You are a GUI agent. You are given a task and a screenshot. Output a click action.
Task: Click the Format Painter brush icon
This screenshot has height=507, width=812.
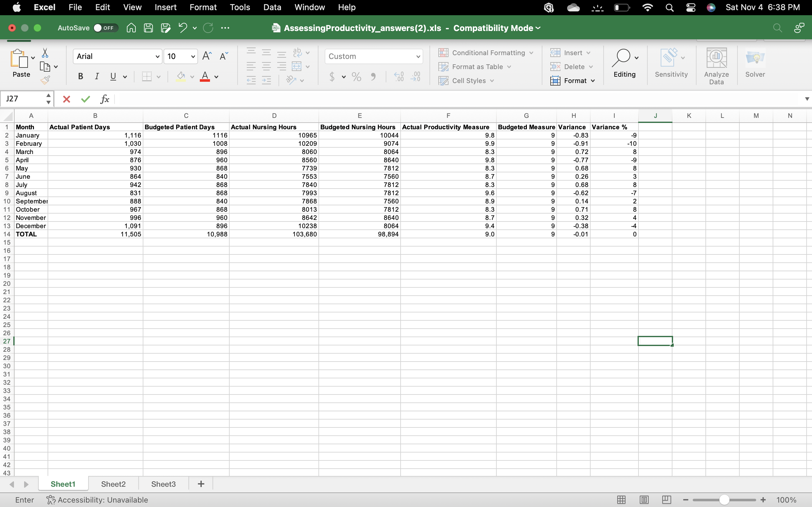click(x=45, y=80)
